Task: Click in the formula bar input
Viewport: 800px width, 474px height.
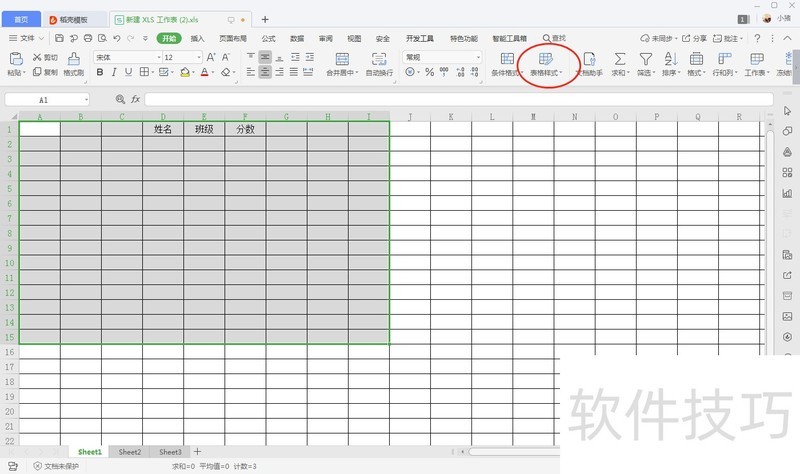Action: point(459,99)
